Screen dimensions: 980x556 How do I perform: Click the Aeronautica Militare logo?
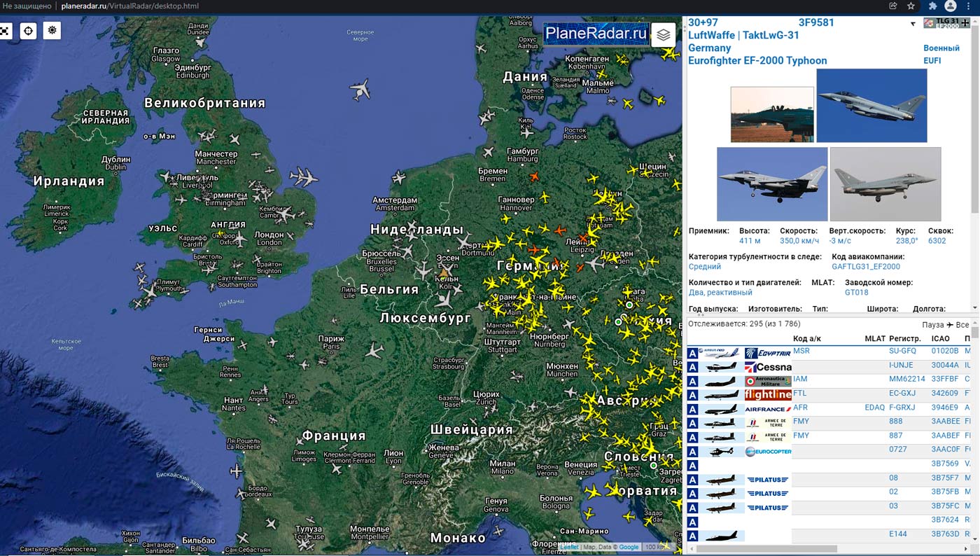click(768, 381)
